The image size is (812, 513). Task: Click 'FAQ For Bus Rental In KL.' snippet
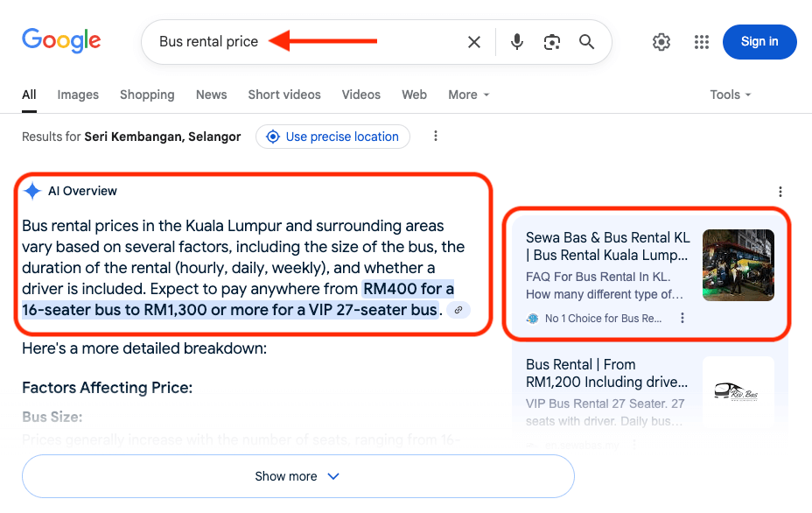[598, 277]
